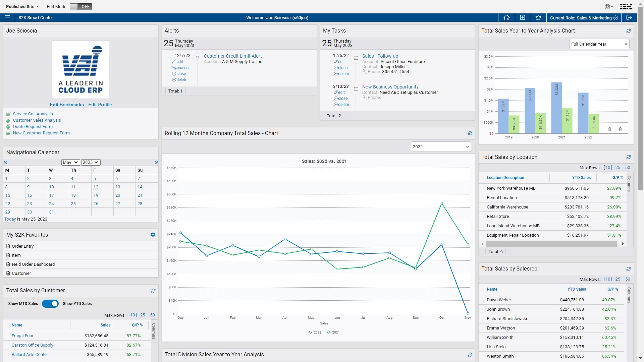Viewport: 644px width, 362px height.
Task: Open the May month dropdown in Navigational Calendar
Action: tap(70, 162)
